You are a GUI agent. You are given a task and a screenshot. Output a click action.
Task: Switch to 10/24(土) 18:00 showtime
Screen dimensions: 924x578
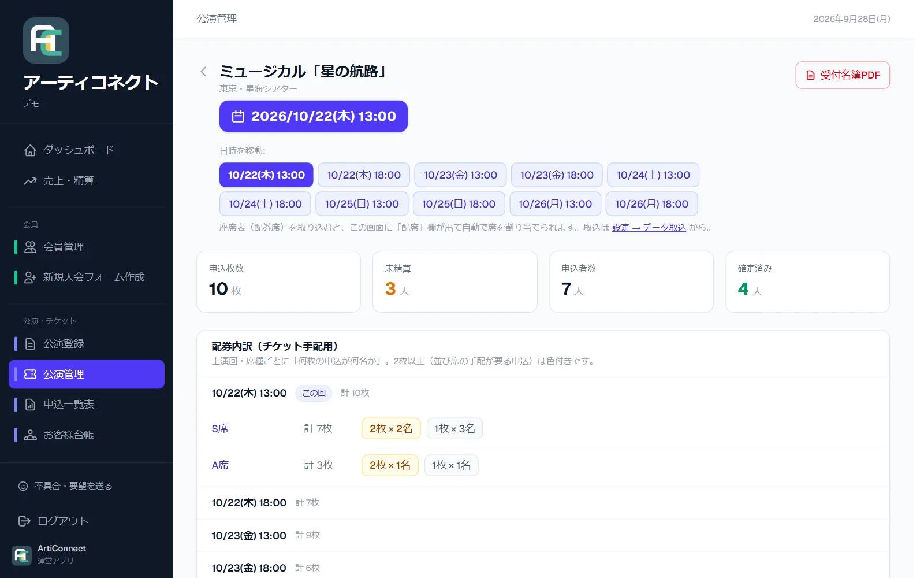[265, 204]
